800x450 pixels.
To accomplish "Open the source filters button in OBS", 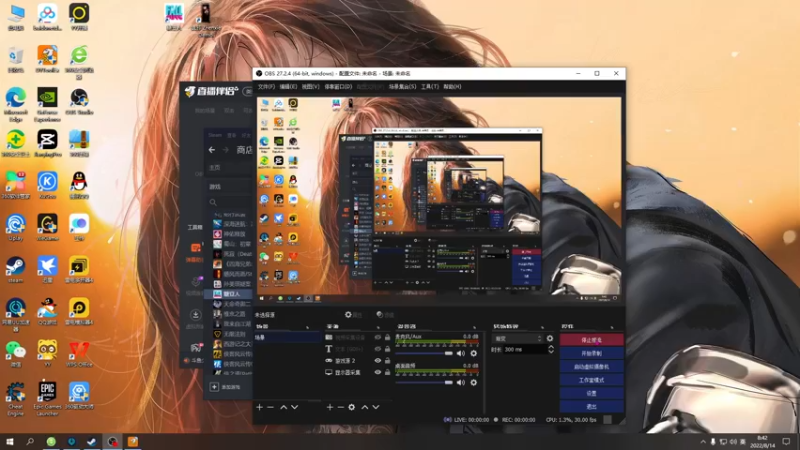I will [385, 315].
